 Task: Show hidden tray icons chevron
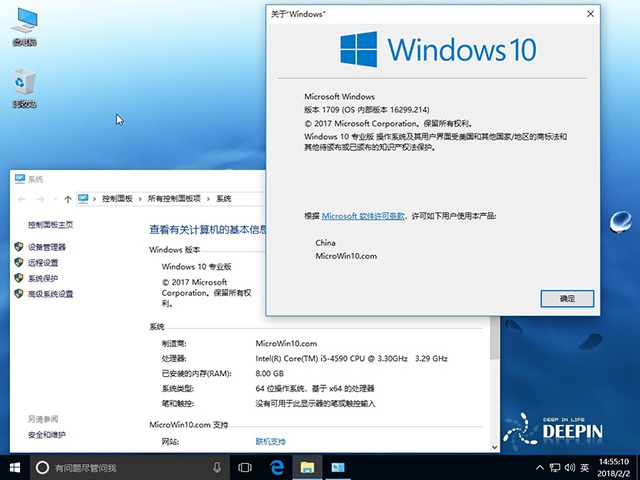coord(540,467)
